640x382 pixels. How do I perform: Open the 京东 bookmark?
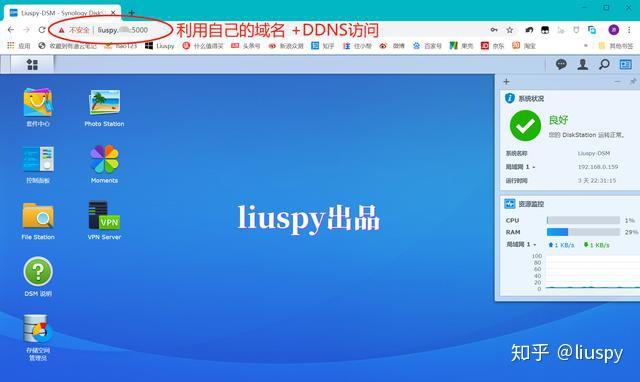pos(493,46)
